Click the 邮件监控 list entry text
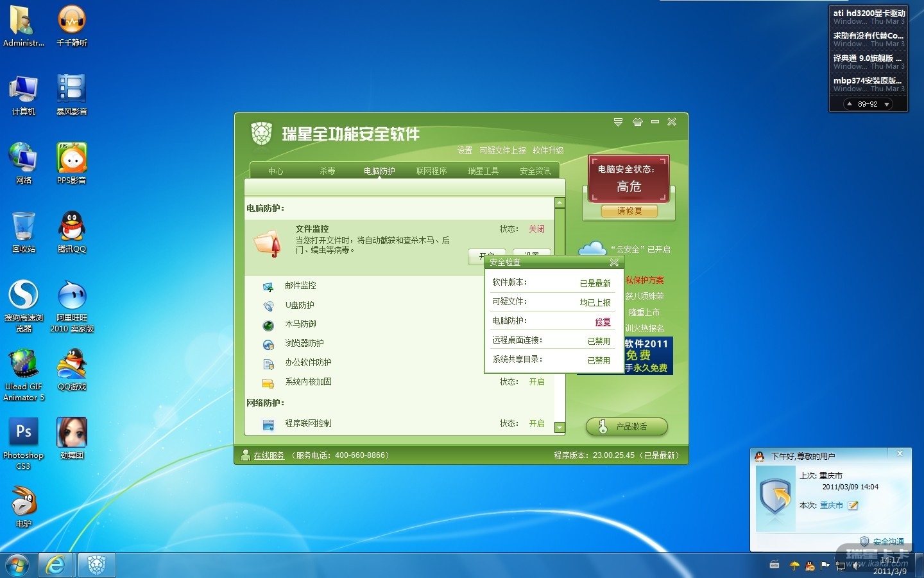The width and height of the screenshot is (924, 578). tap(300, 285)
